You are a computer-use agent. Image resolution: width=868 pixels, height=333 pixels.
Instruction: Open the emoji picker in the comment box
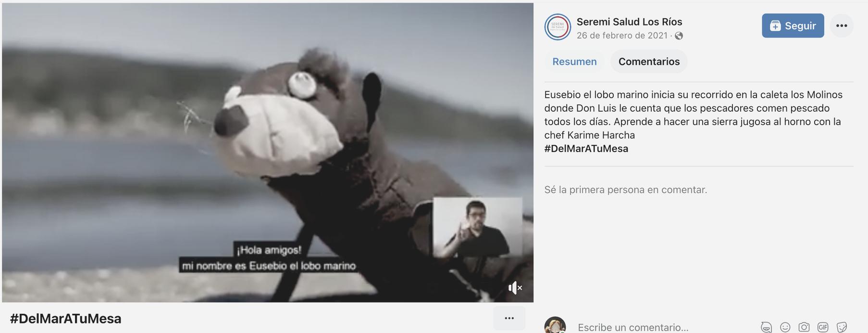(x=785, y=327)
